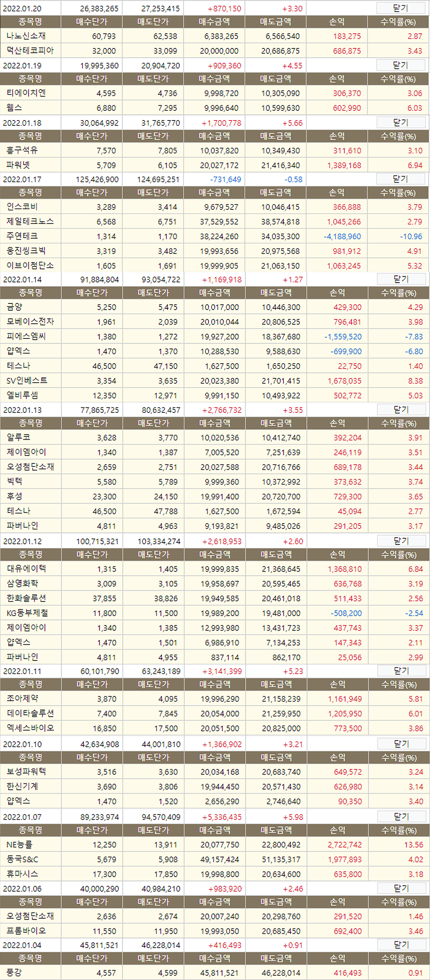
Task: Select the KG동부제철 stock name
Action: [x=27, y=613]
